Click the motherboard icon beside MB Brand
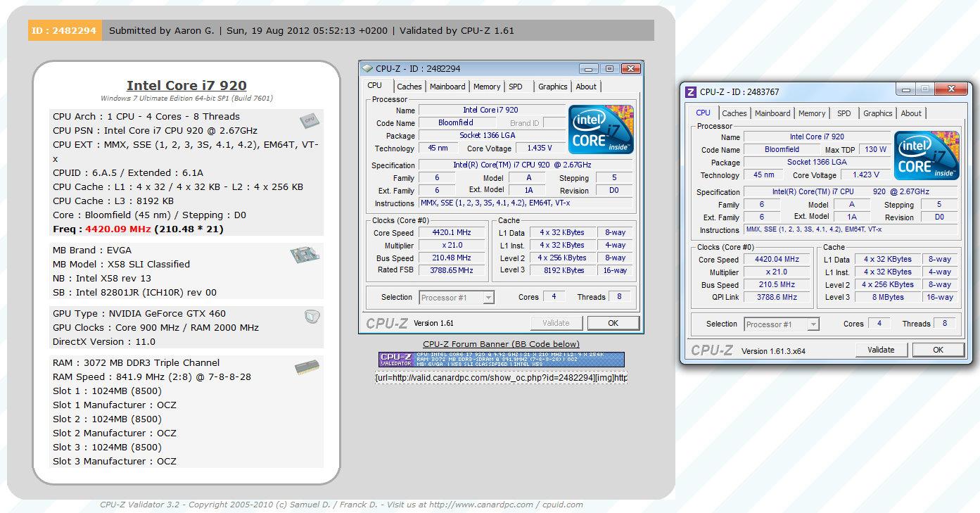This screenshot has width=980, height=513. point(305,255)
